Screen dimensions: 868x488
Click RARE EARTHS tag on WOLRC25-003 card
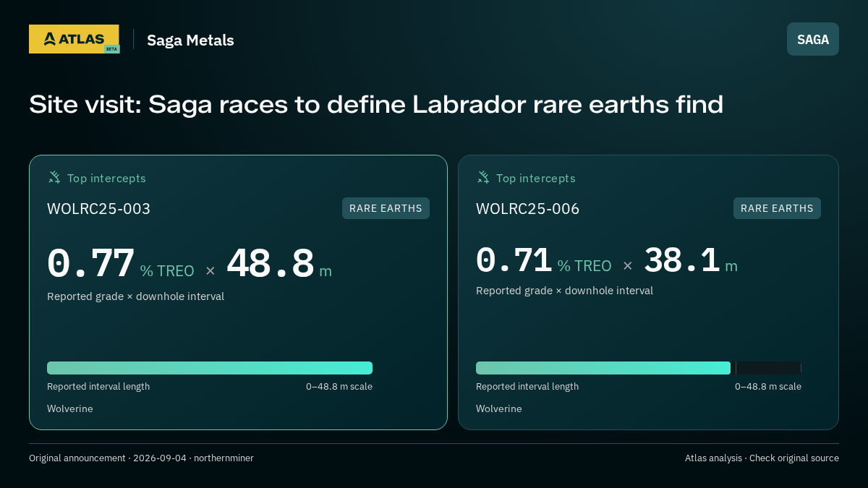click(x=386, y=208)
